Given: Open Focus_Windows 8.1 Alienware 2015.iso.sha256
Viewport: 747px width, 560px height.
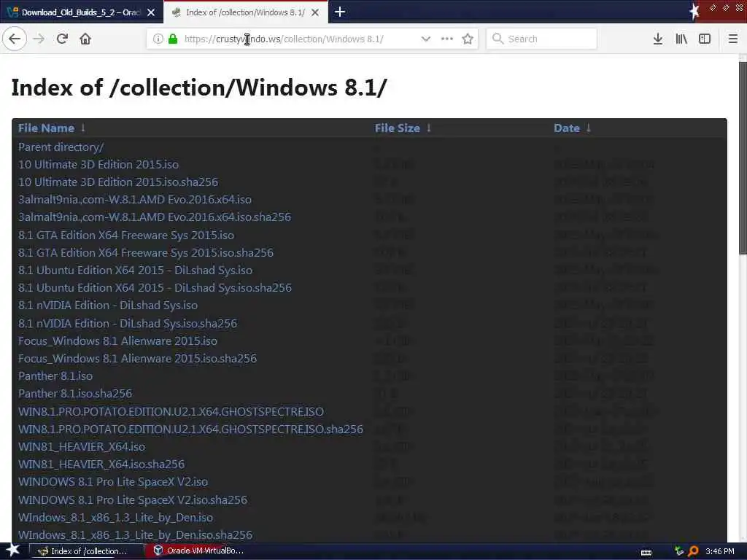Looking at the screenshot, I should (x=138, y=359).
